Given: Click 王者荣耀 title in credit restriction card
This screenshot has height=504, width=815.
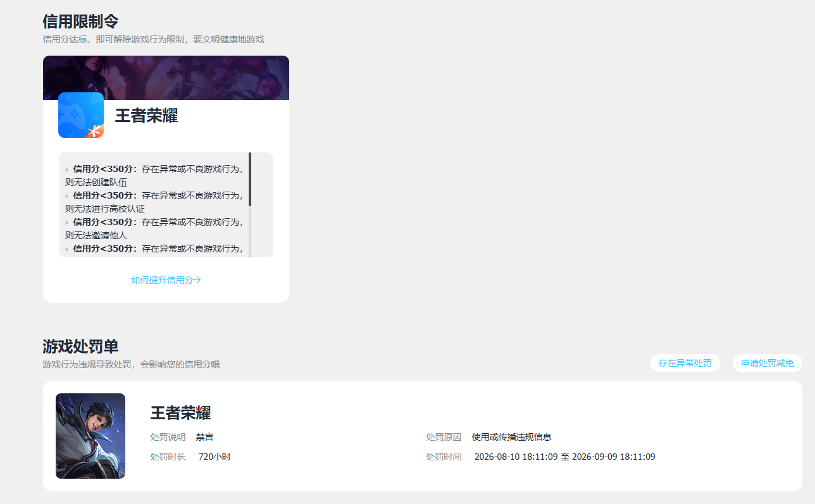Looking at the screenshot, I should [x=146, y=116].
